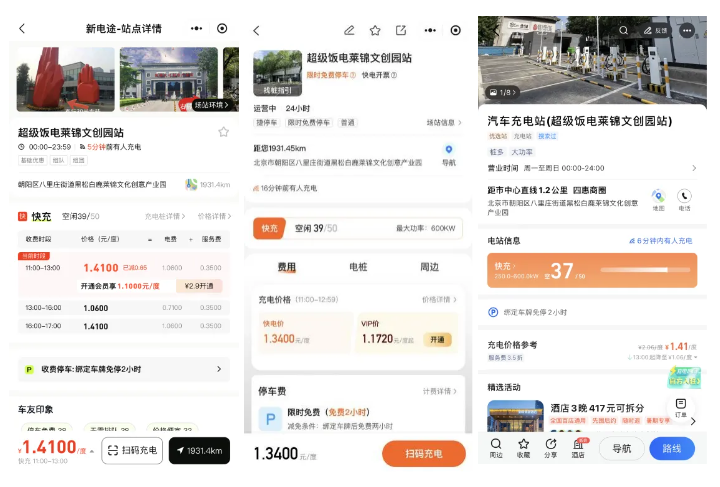This screenshot has width=720, height=487.
Task: Tap 酒店 hotel icon in bottom bar
Action: tap(579, 448)
